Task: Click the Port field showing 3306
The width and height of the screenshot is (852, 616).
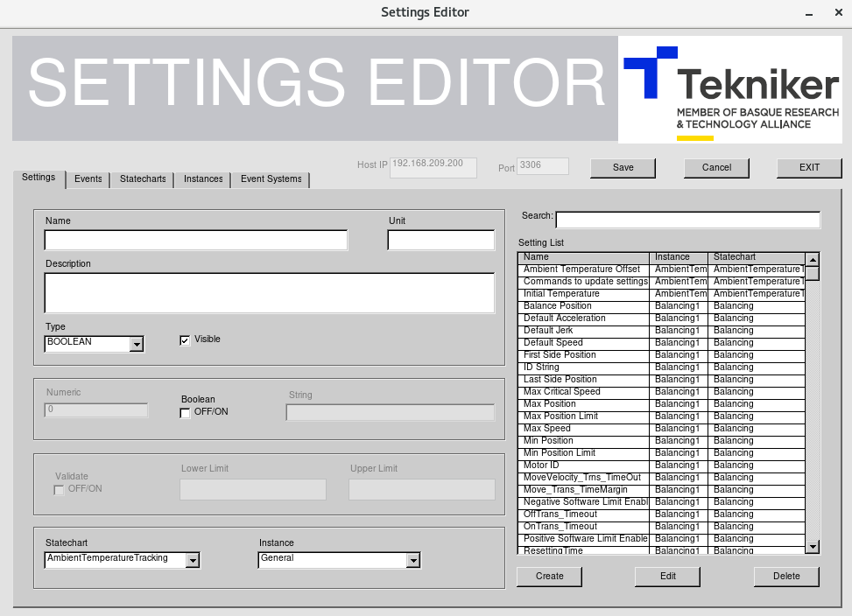Action: [x=543, y=166]
